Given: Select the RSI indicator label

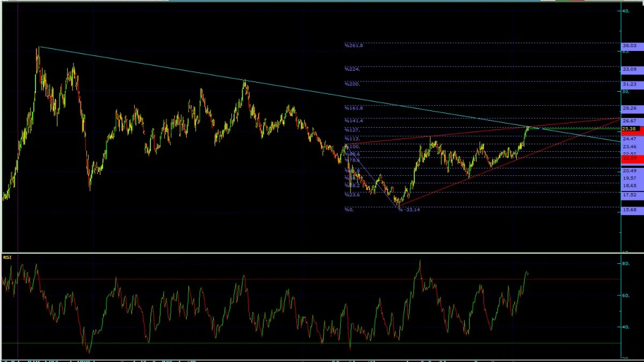Looking at the screenshot, I should 7,258.
